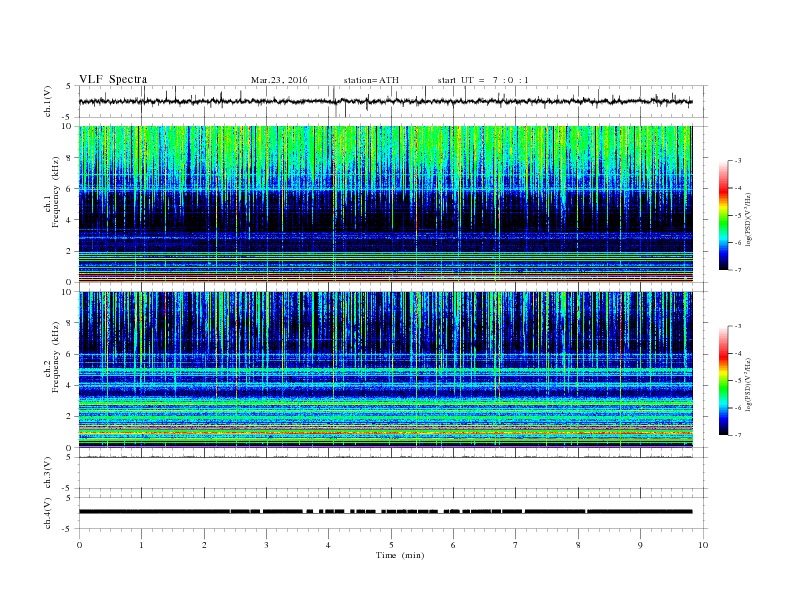This screenshot has height=612, width=792.
Task: Click time axis tick label "0"
Action: pyautogui.click(x=79, y=545)
